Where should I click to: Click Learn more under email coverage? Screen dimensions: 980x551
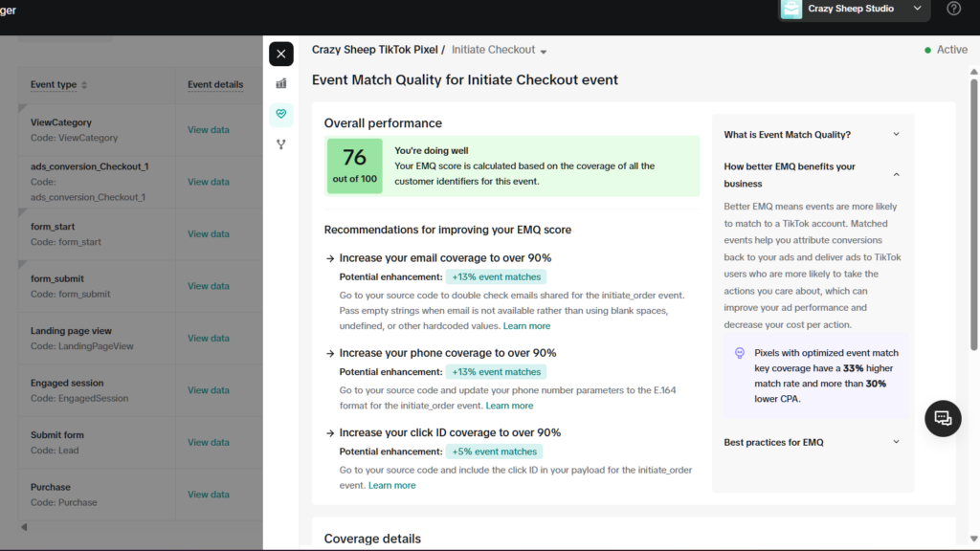[x=526, y=326]
